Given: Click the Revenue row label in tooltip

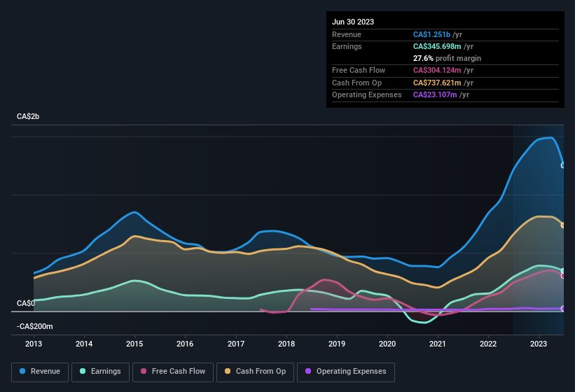Looking at the screenshot, I should 347,34.
